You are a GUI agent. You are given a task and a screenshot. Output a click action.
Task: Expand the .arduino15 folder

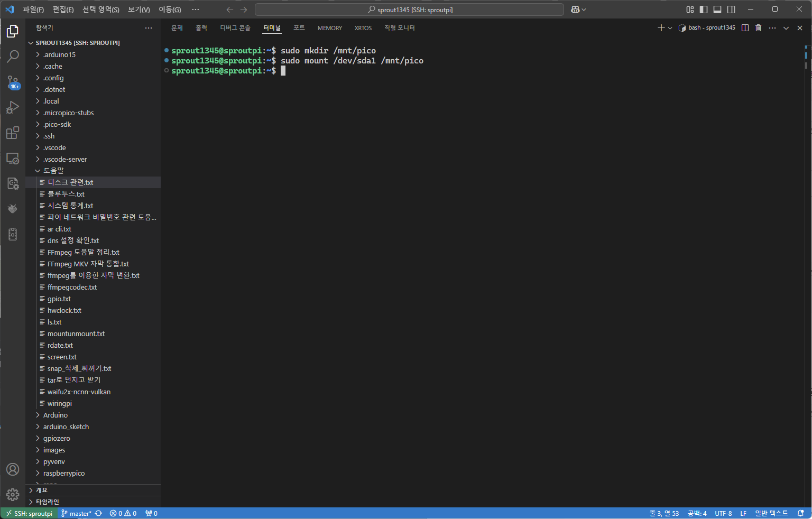(x=93, y=54)
